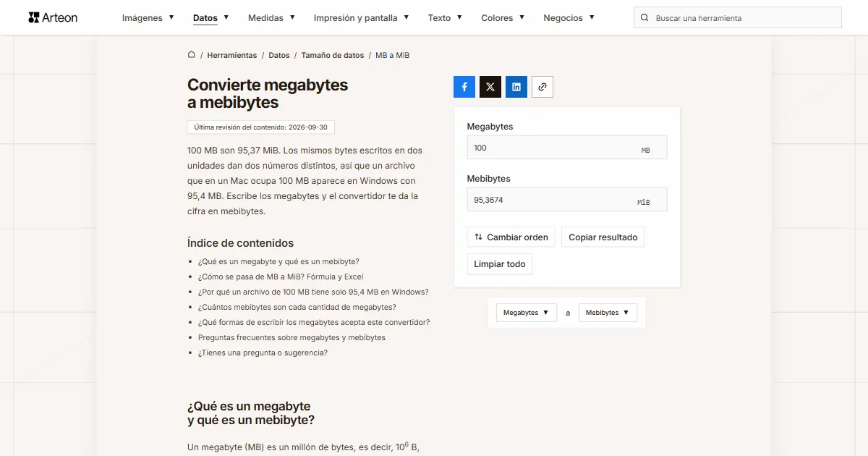This screenshot has width=868, height=456.
Task: Open Herramientas breadcrumb link
Action: [232, 55]
